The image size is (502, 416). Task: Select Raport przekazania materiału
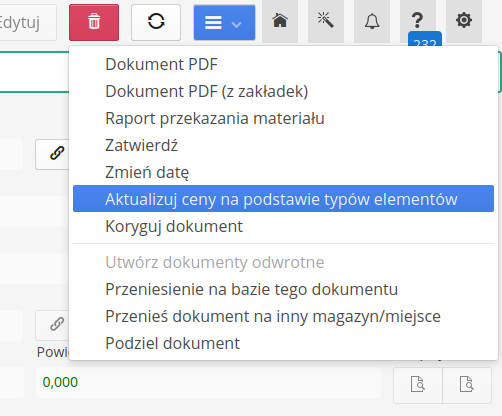tap(215, 118)
